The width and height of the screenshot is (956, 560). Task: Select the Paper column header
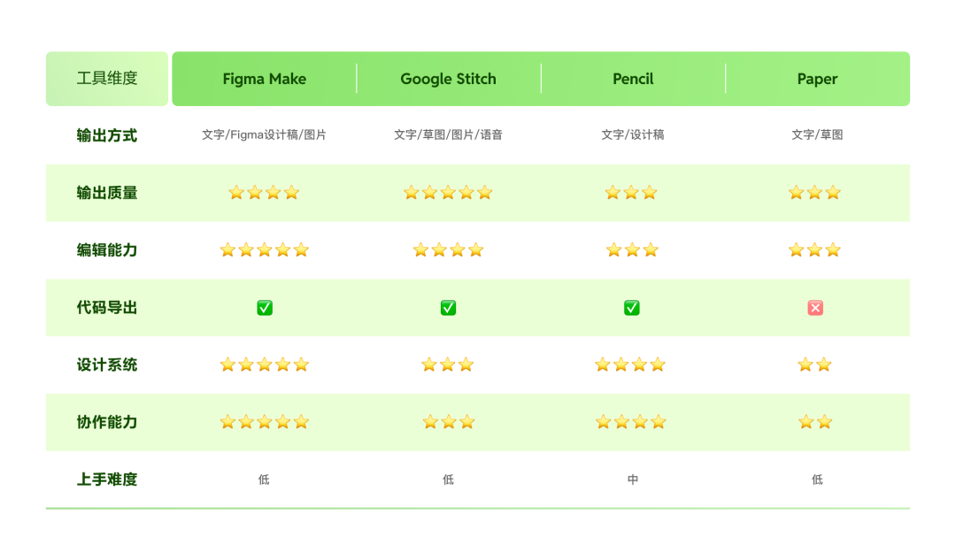817,79
